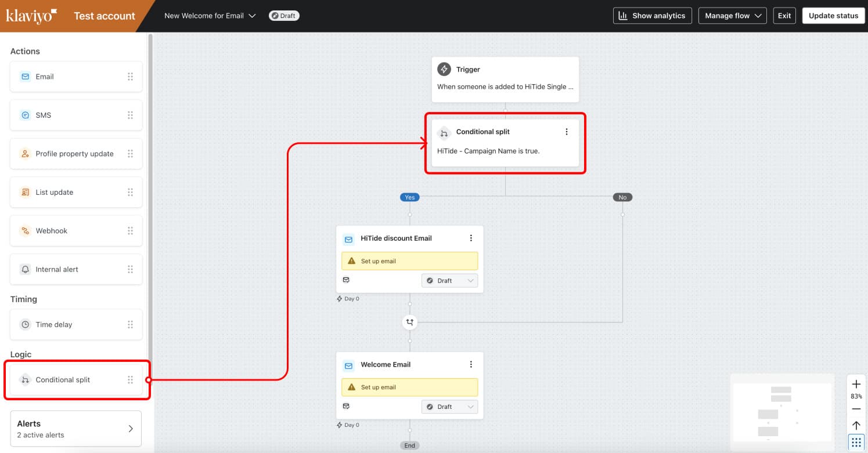Zoom in with the plus icon
This screenshot has height=453, width=868.
click(856, 385)
